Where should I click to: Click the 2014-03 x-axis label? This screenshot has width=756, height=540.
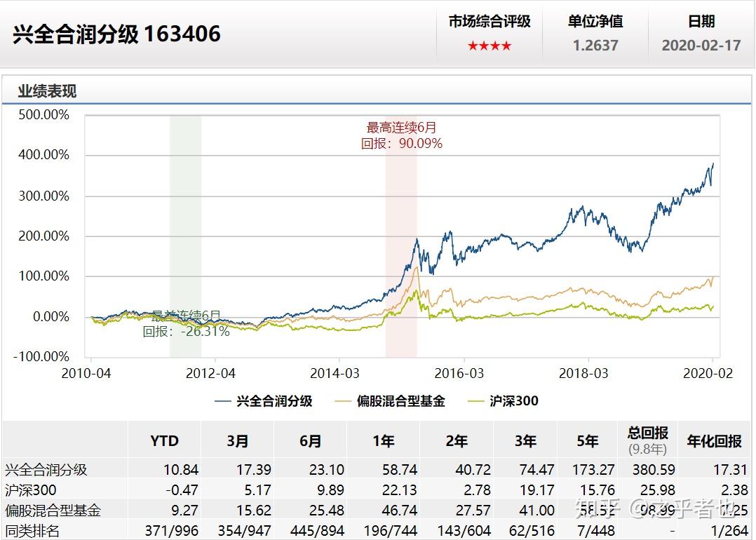[x=335, y=374]
